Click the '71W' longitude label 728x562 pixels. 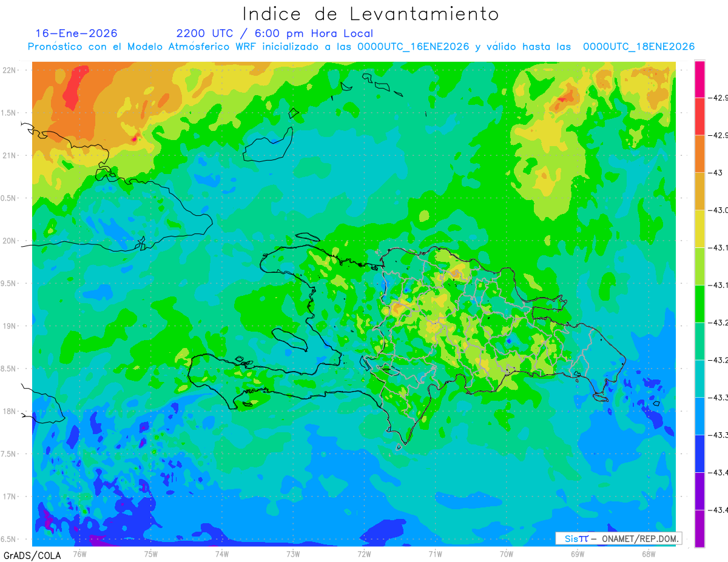(435, 553)
